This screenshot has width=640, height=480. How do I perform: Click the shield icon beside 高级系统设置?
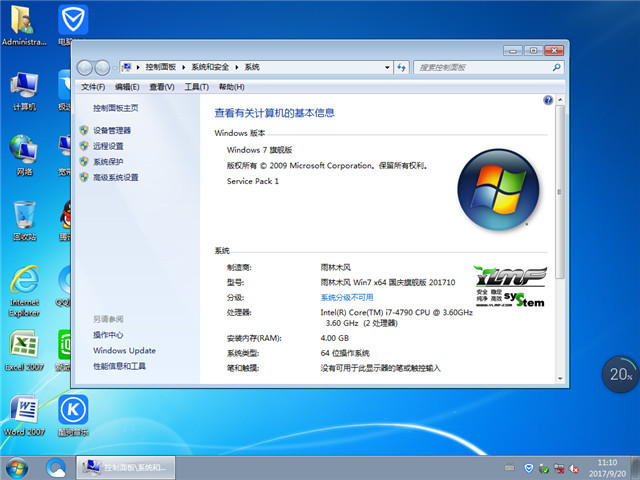click(84, 177)
